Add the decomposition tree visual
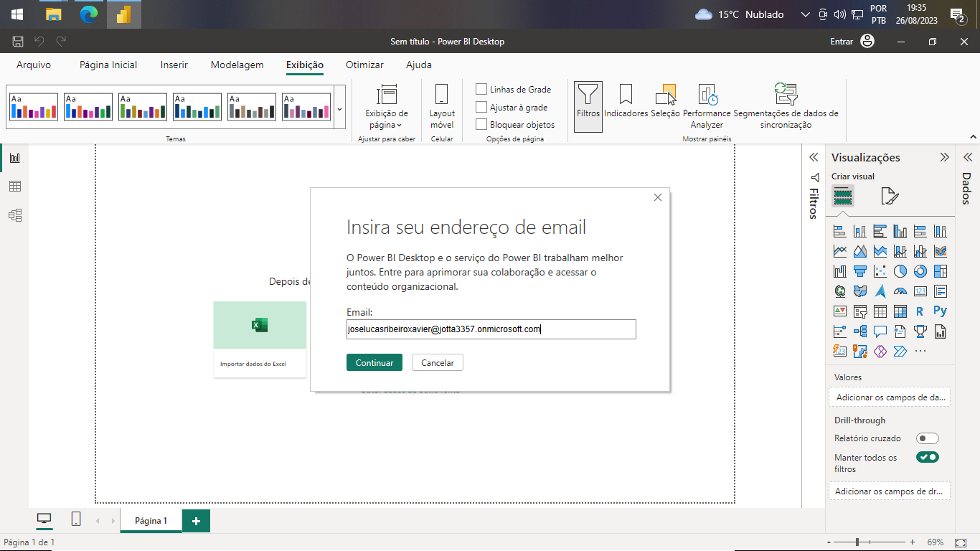 (x=859, y=331)
